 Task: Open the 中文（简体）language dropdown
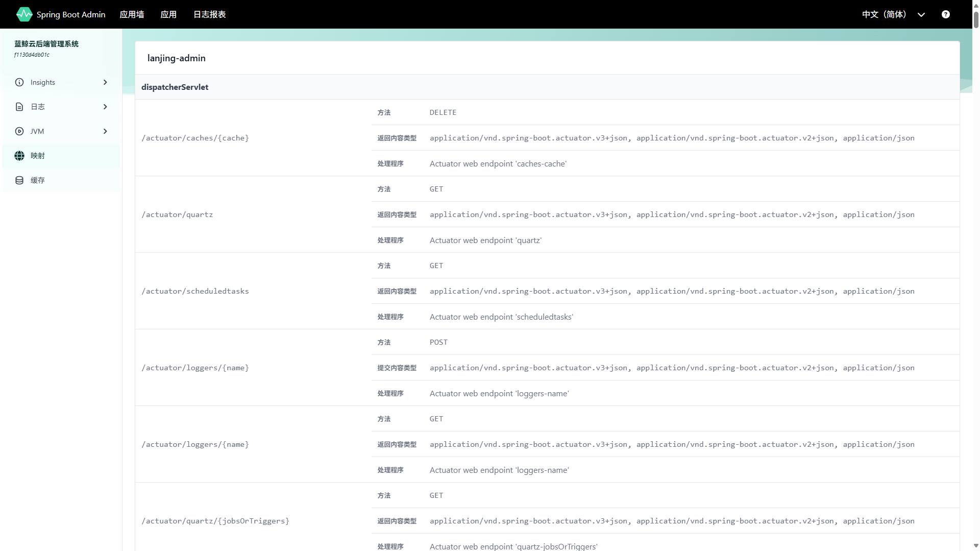pyautogui.click(x=893, y=14)
